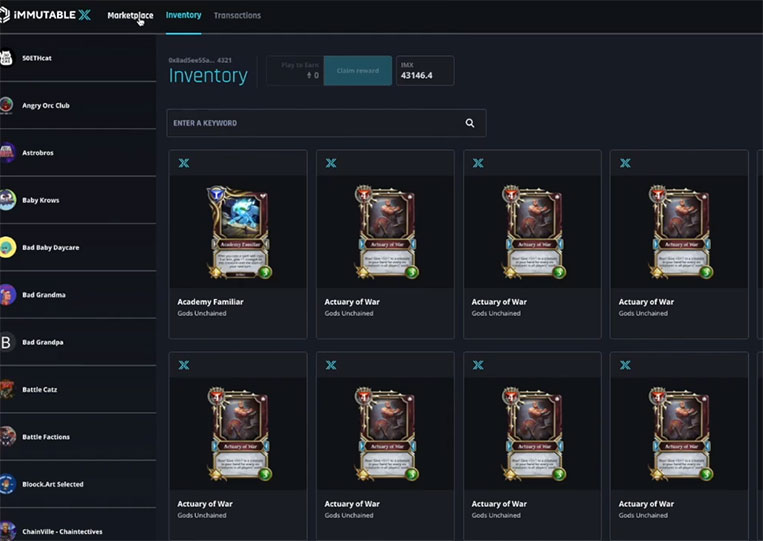The height and width of the screenshot is (541, 763).
Task: Open the Battle Catz collection icon
Action: pos(7,389)
